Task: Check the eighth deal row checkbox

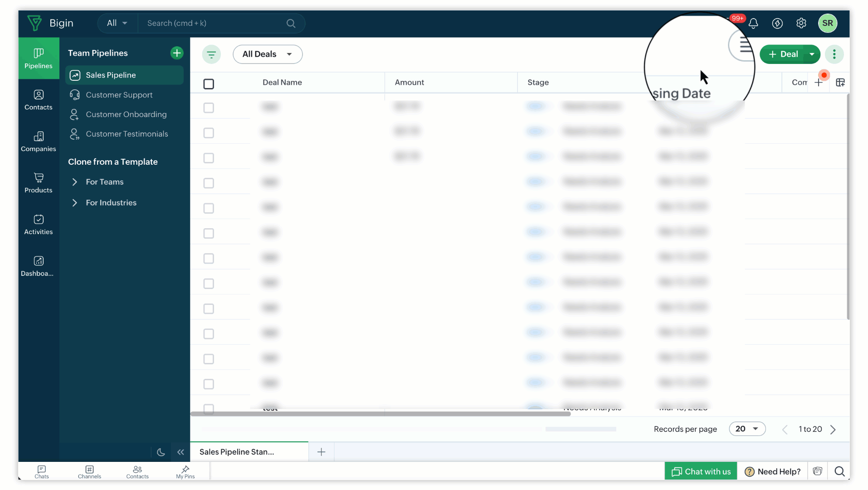Action: click(209, 284)
